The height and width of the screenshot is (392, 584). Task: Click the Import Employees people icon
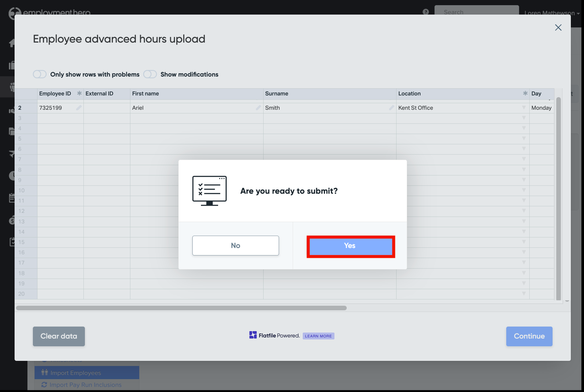coord(45,372)
